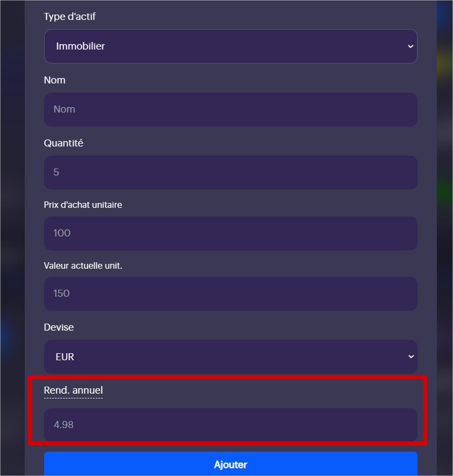Select the Prix d'achat unitaire input box
The height and width of the screenshot is (476, 453).
[x=230, y=234]
